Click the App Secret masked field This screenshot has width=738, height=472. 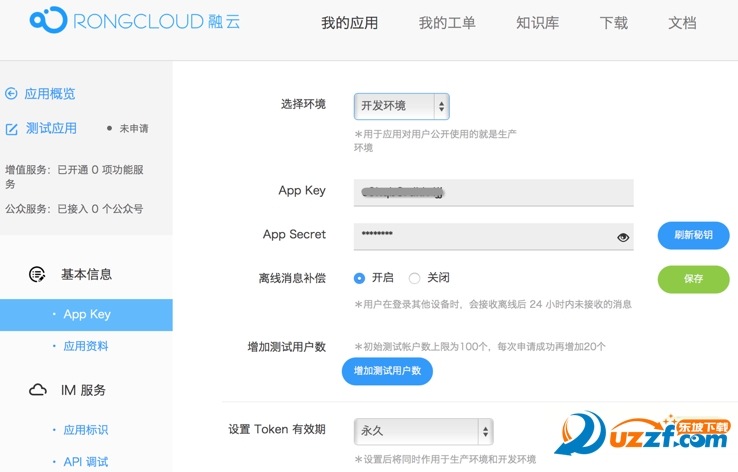pos(493,237)
